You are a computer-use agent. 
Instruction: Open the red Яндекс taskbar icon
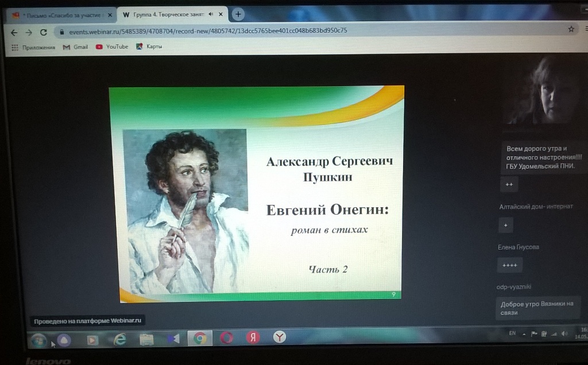click(x=253, y=337)
